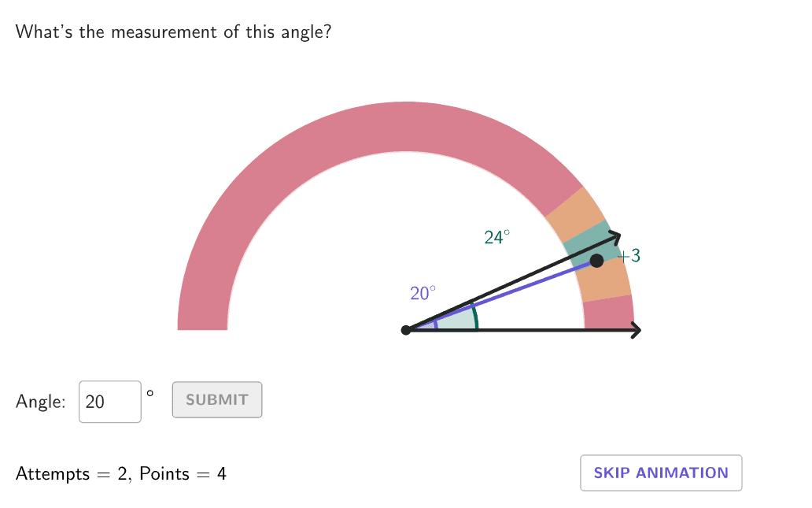812x508 pixels.
Task: Click the upper black ray's arrowhead
Action: click(x=615, y=235)
